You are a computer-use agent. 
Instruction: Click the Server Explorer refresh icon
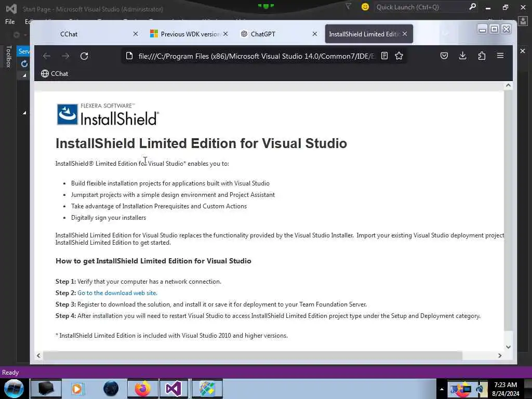pos(24,63)
